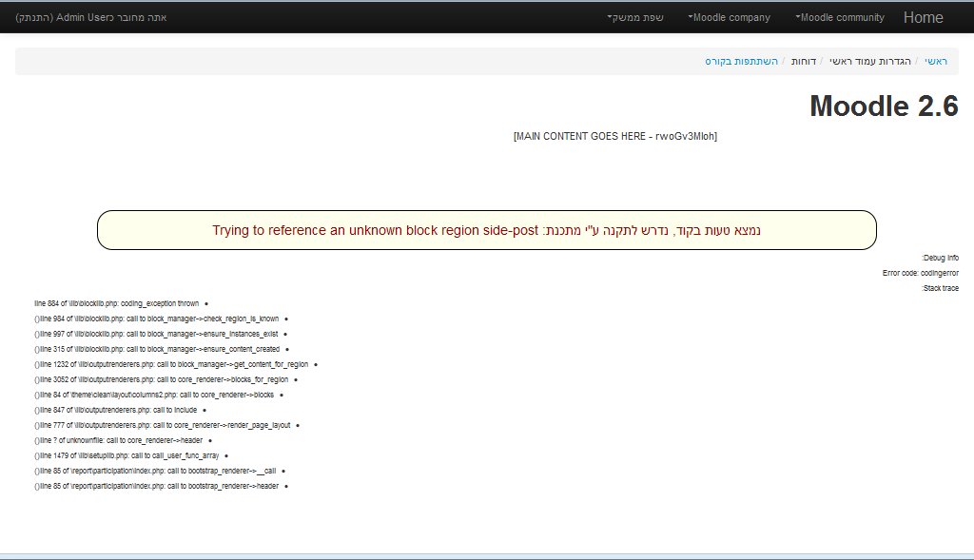Expand the Moodle community dropdown menu
This screenshot has width=974, height=560.
[x=840, y=17]
